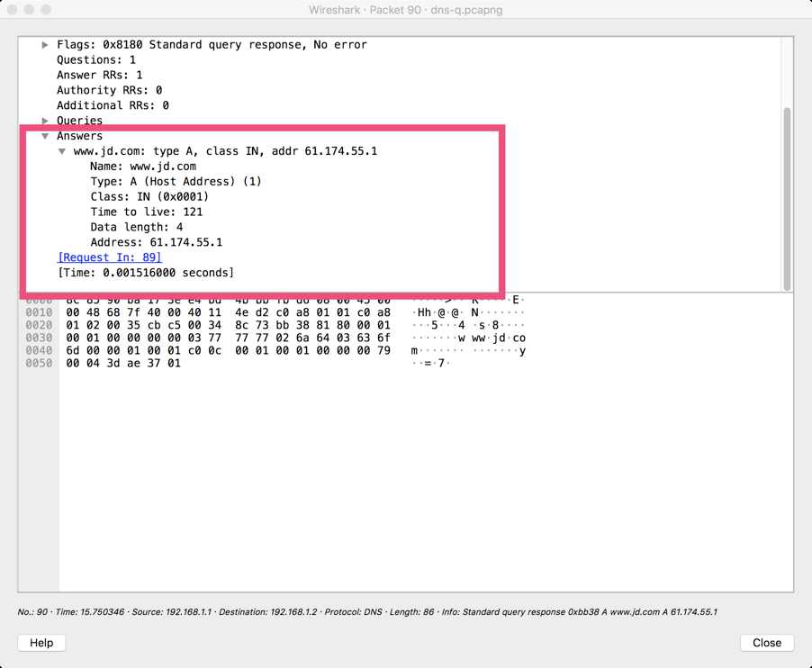
Task: Click the packet summary status line
Action: point(367,612)
